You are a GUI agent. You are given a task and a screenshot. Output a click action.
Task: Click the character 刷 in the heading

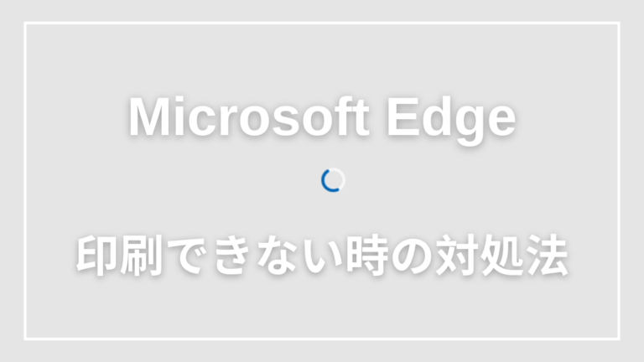(141, 256)
